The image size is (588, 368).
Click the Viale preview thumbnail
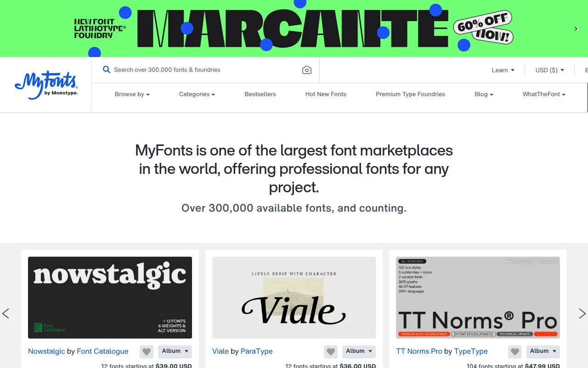point(294,298)
